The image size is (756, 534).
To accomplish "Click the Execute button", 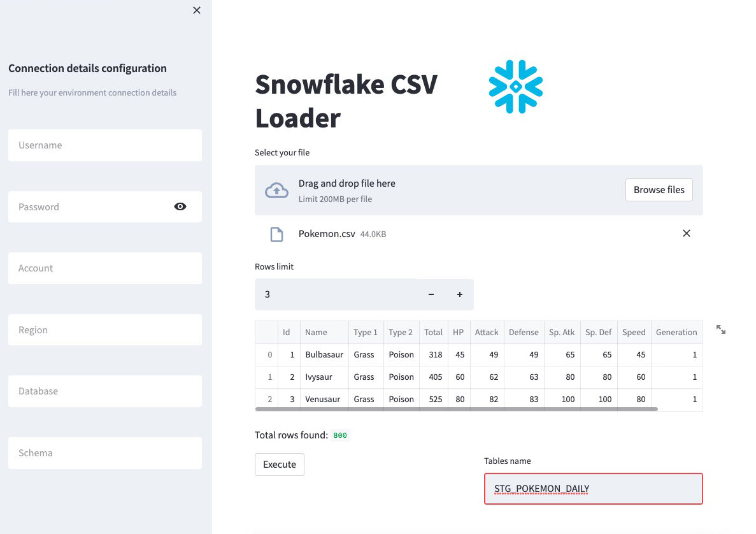I will click(280, 465).
